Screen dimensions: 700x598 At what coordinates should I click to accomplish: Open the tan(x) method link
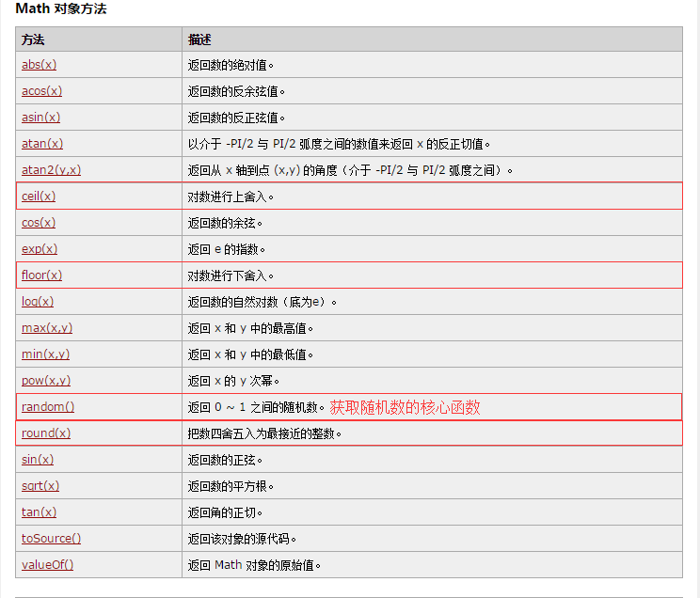click(x=39, y=512)
